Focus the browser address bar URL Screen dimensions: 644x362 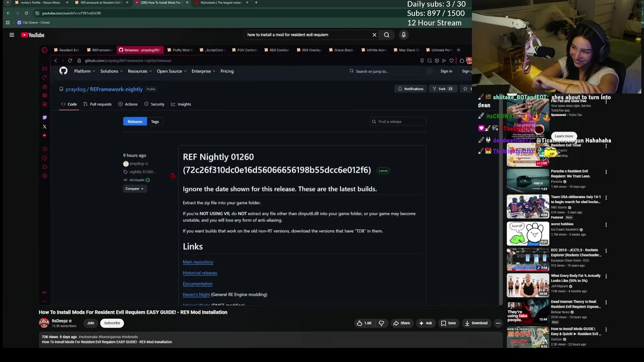(71, 13)
